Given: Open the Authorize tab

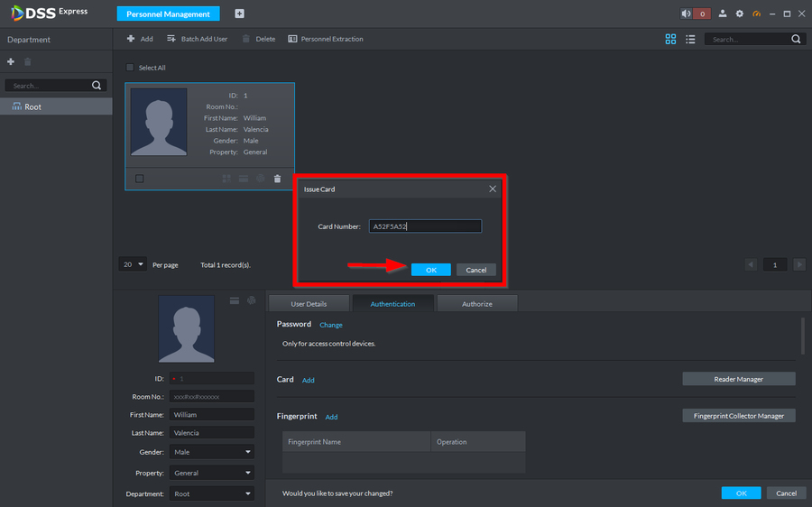Looking at the screenshot, I should [476, 304].
